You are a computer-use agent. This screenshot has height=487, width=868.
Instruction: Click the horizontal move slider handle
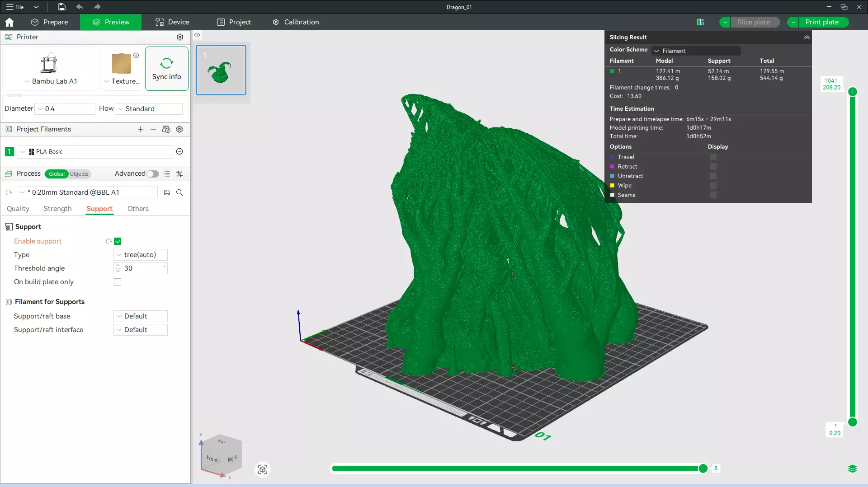point(703,468)
